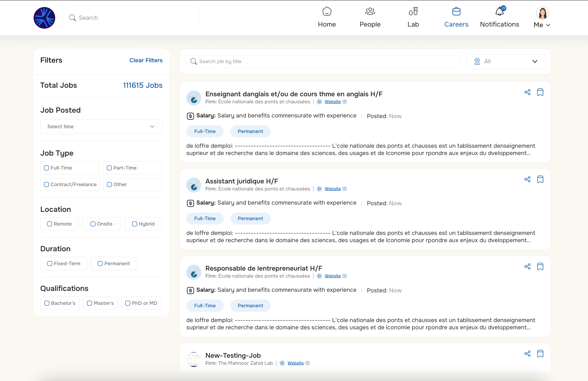This screenshot has width=588, height=381.
Task: Open Website link for The Mahnoor Zahid Lab
Action: point(295,363)
